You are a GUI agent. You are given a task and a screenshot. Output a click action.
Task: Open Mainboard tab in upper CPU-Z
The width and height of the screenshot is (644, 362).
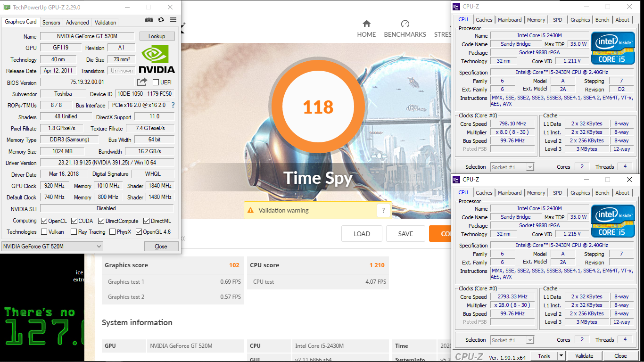click(510, 20)
